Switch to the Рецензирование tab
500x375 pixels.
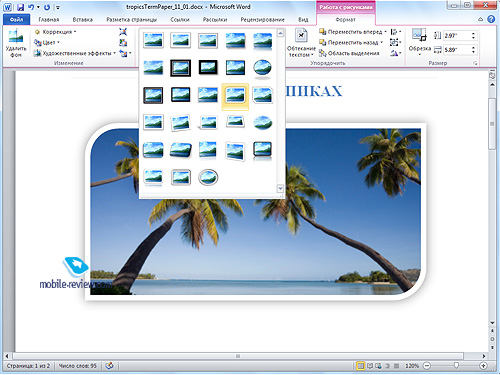262,19
